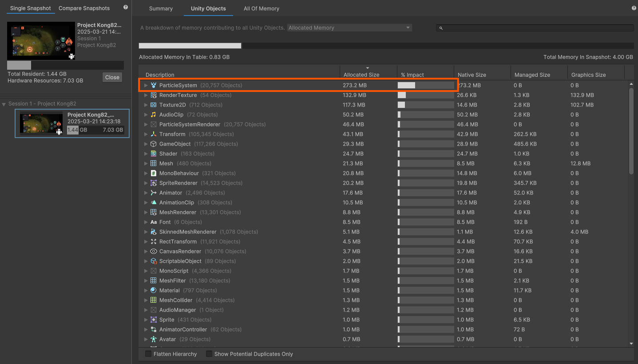Screen dimensions: 638x364
Task: Click the AnimationClip type icon
Action: click(x=154, y=202)
